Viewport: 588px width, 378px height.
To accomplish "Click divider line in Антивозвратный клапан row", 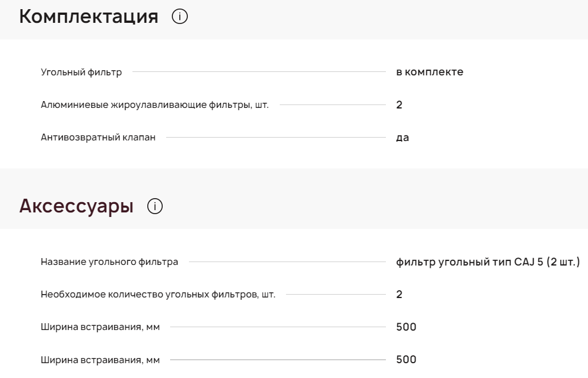I will (276, 138).
